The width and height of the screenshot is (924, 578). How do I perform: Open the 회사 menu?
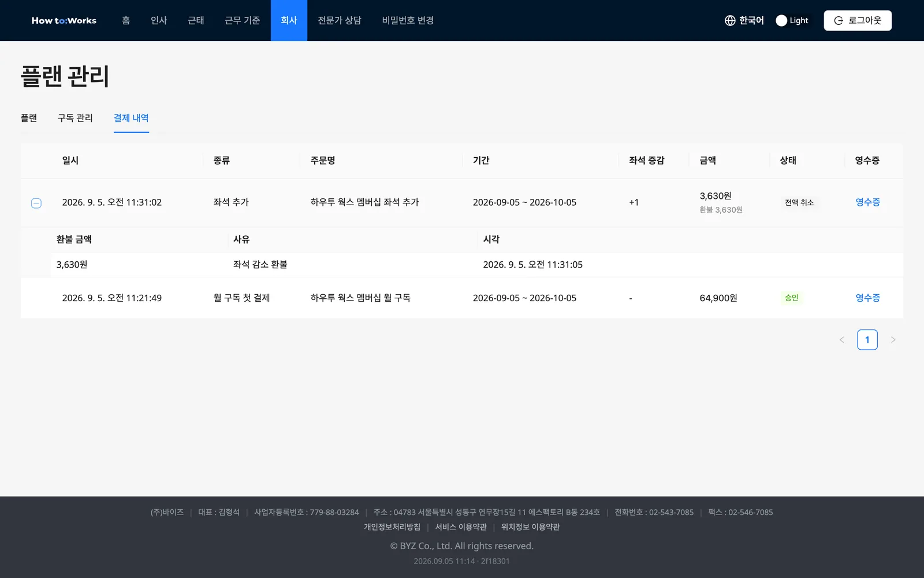click(x=289, y=20)
